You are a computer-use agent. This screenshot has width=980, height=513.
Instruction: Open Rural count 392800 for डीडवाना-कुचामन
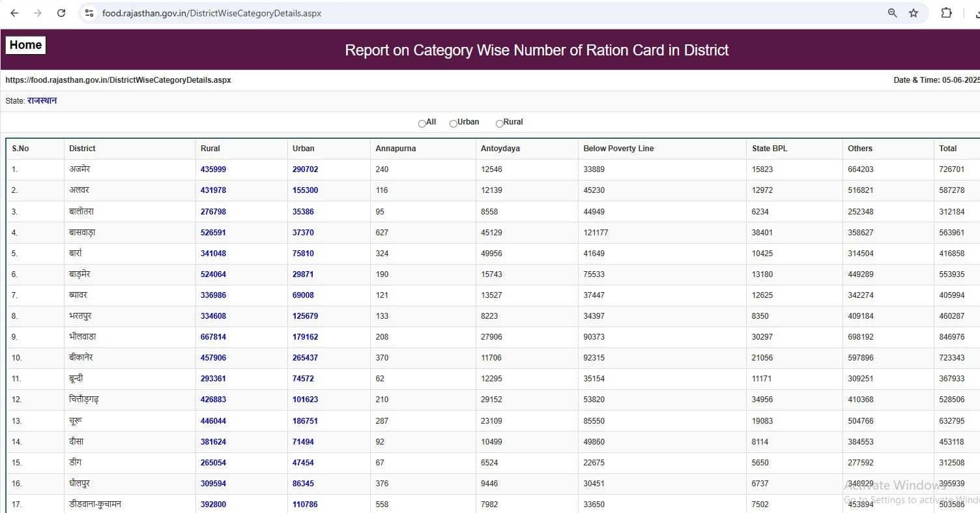coord(213,505)
